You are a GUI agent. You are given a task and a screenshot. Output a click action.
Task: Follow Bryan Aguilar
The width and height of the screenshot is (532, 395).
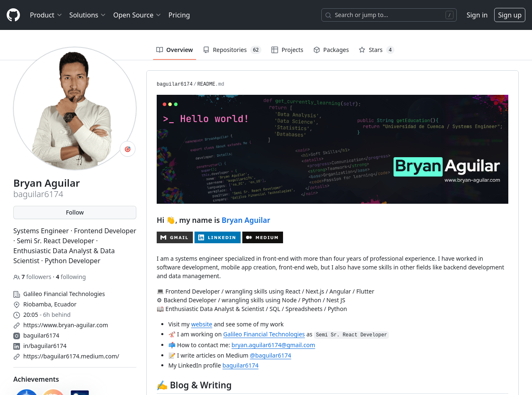[x=75, y=212]
